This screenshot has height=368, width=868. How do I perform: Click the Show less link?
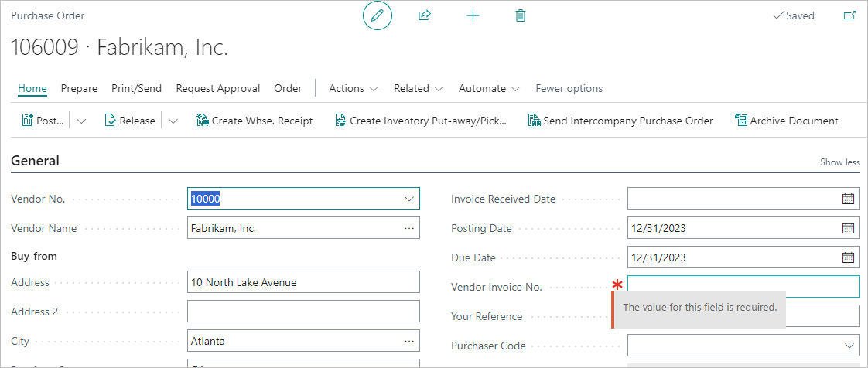(840, 162)
